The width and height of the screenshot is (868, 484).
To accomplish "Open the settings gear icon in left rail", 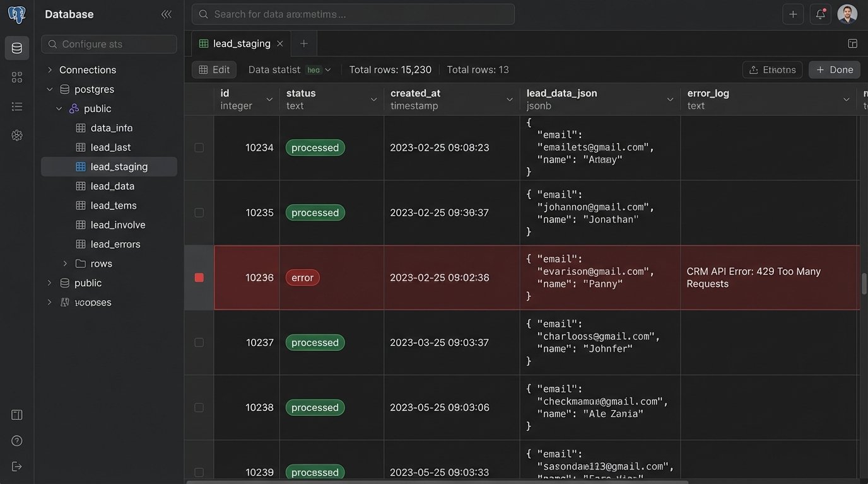I will click(x=17, y=135).
